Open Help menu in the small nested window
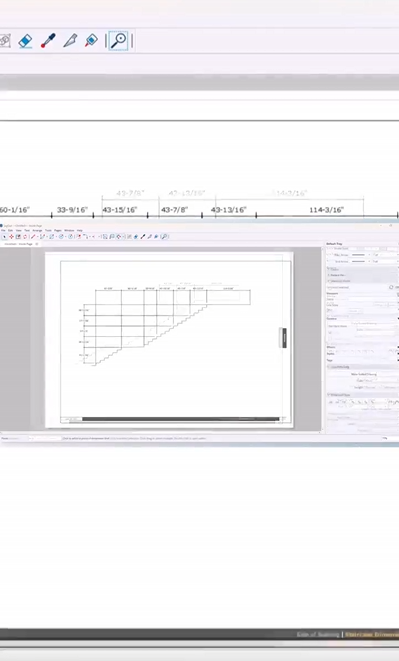Viewport: 399px width, 661px height. point(79,230)
